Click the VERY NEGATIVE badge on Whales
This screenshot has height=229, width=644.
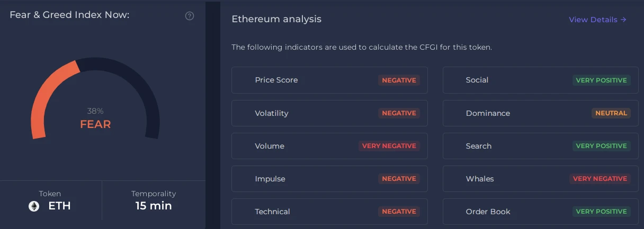pos(600,179)
